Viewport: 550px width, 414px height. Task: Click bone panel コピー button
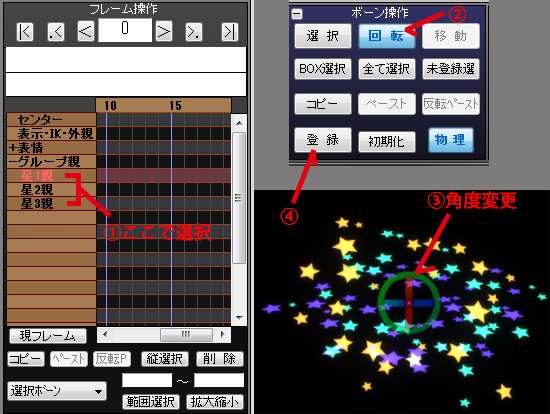(x=323, y=104)
